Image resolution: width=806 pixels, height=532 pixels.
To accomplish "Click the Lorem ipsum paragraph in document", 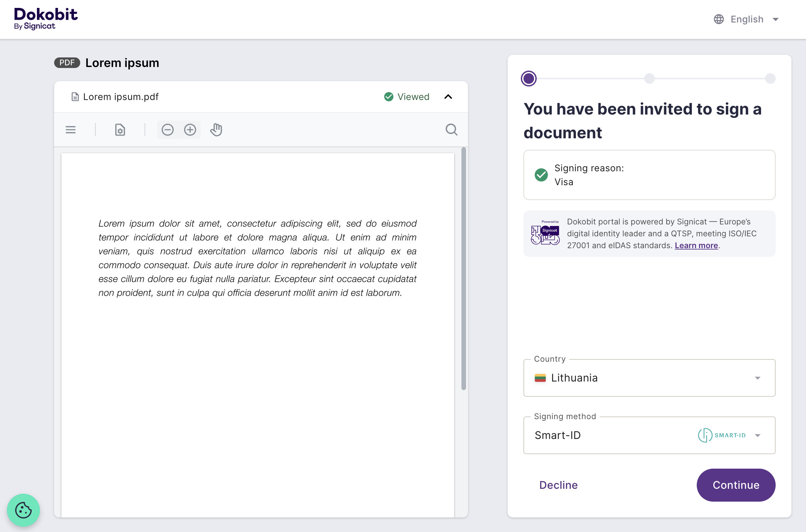I will coord(257,258).
